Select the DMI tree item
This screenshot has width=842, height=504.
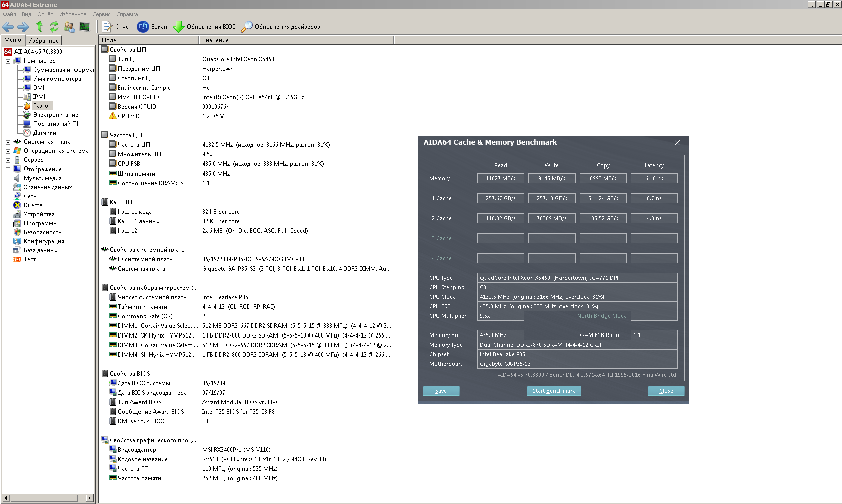39,88
